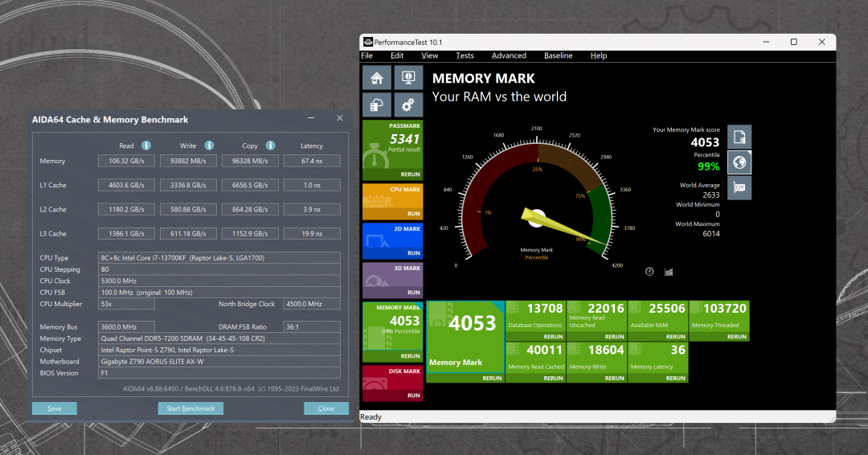
Task: Click the L1 Cache Read value 4603.6 GB/s
Action: [126, 186]
